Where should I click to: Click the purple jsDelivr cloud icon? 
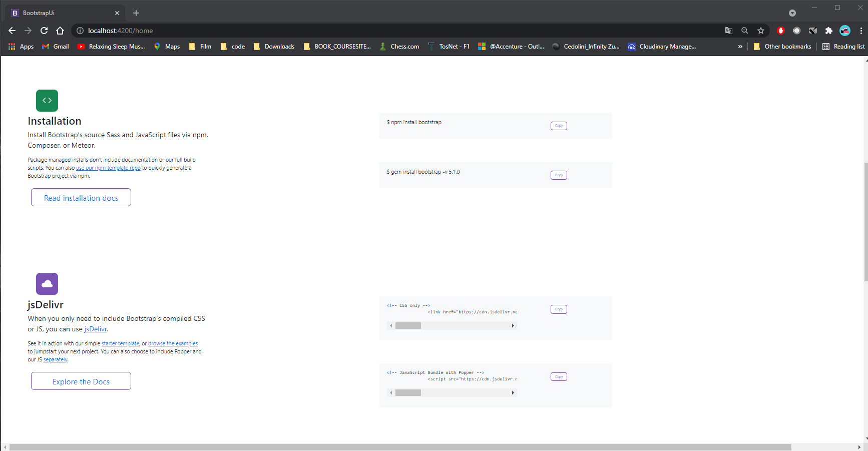tap(47, 284)
